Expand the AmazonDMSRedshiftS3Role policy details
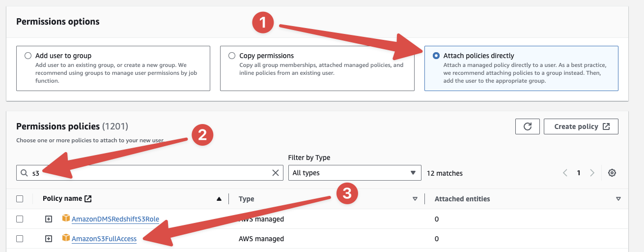The height and width of the screenshot is (252, 644). click(x=49, y=219)
